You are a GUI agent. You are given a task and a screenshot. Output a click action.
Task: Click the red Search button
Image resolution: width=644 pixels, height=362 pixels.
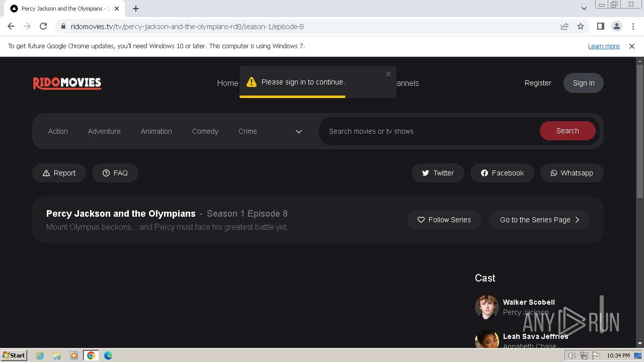coord(568,131)
